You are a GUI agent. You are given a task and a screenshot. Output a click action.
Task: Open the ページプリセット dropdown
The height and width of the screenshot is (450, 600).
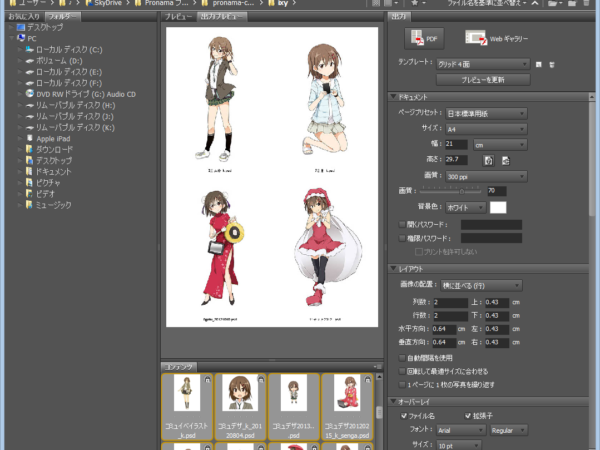[486, 114]
